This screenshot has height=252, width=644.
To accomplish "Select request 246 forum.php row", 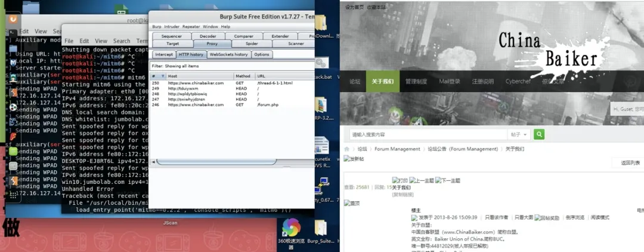I will tap(233, 105).
